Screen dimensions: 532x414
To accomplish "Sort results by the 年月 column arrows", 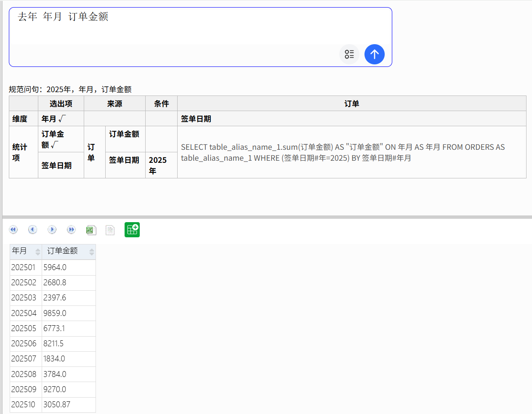I will (38, 252).
